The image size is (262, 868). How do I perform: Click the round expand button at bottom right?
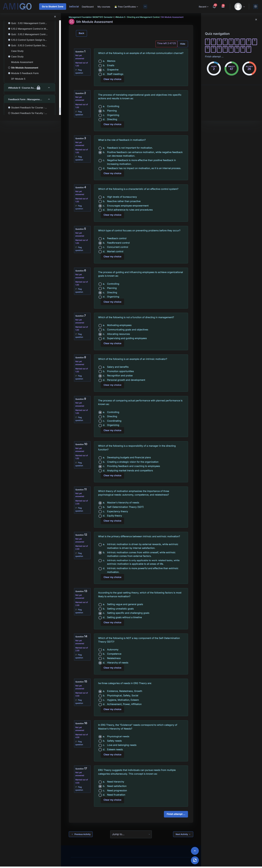[x=195, y=860]
